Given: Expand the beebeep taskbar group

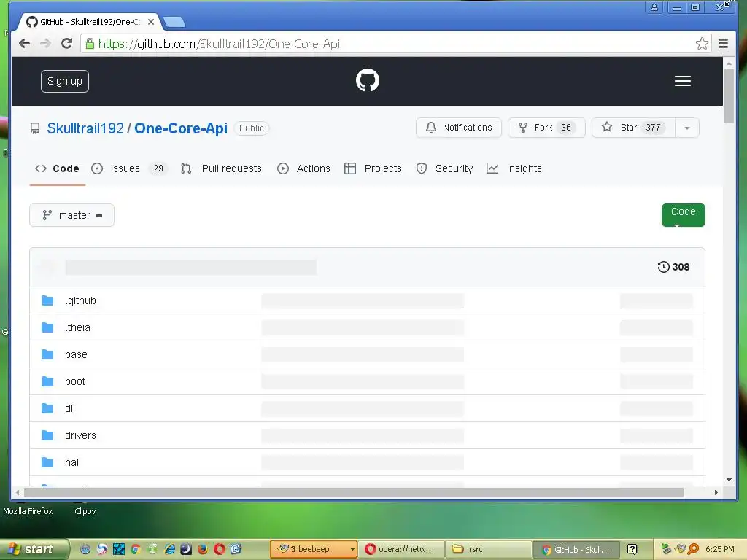Looking at the screenshot, I should (352, 550).
